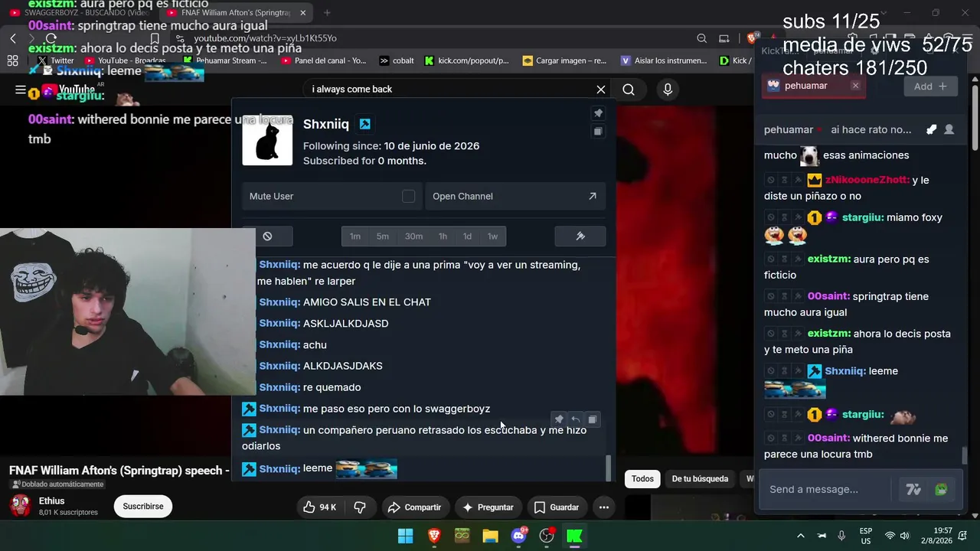The height and width of the screenshot is (551, 980).
Task: Run the YouTube search with magnifier icon
Action: tap(629, 90)
